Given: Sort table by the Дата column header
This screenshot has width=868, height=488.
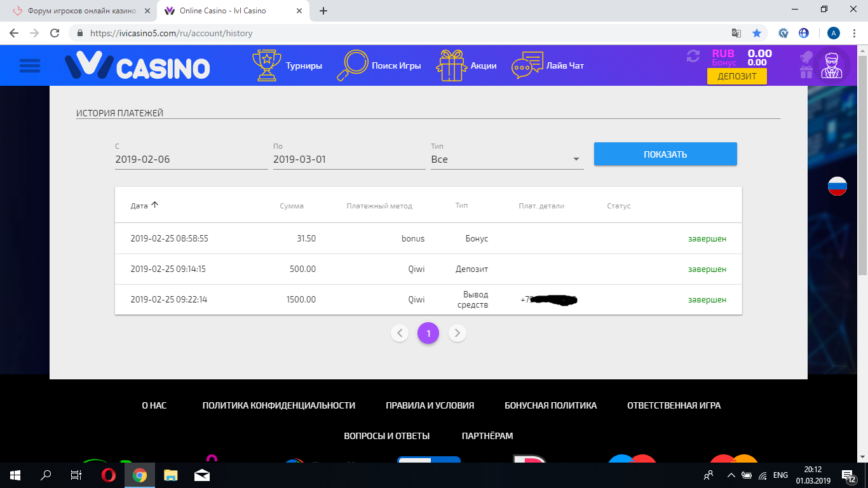Looking at the screenshot, I should coord(139,206).
